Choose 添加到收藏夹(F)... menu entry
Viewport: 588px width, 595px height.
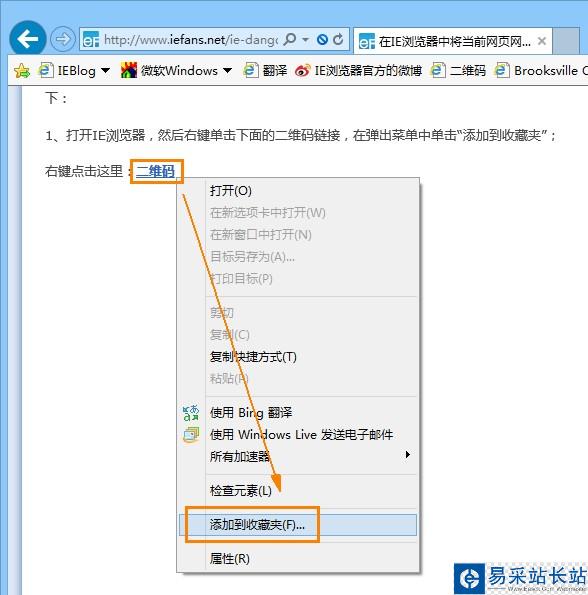click(298, 525)
